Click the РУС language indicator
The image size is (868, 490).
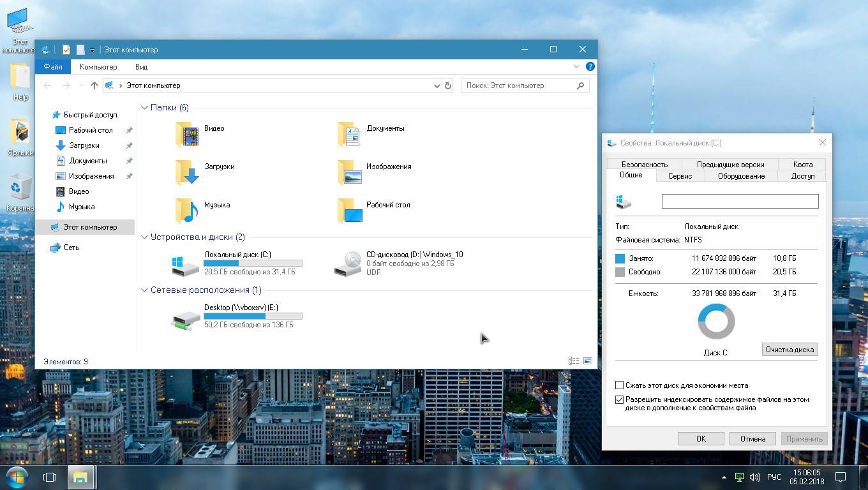point(774,477)
